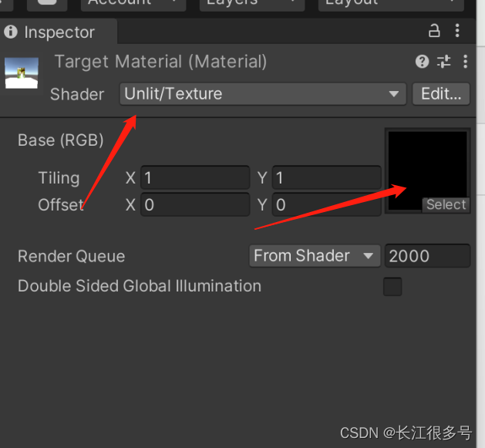Click the Offset Y input field
This screenshot has width=485, height=448.
click(327, 205)
